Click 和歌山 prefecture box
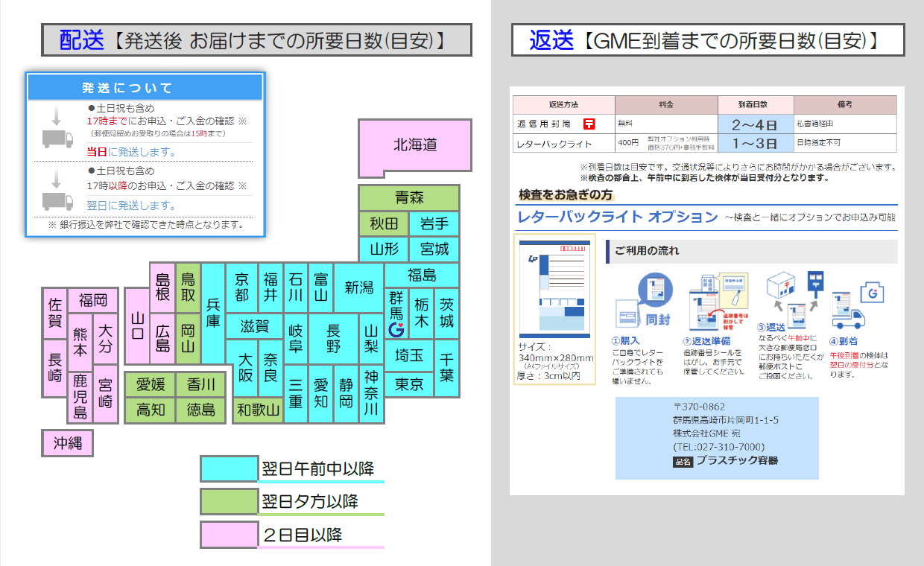 [x=258, y=410]
